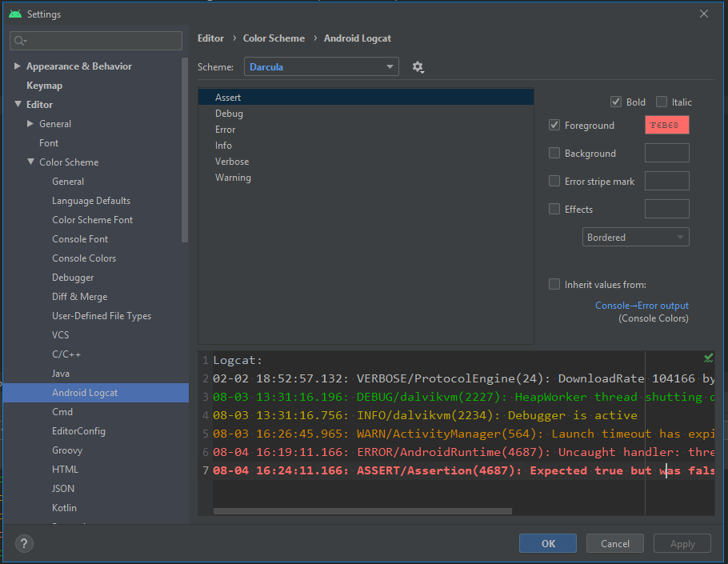Select Android Logcat in tree

(x=96, y=393)
